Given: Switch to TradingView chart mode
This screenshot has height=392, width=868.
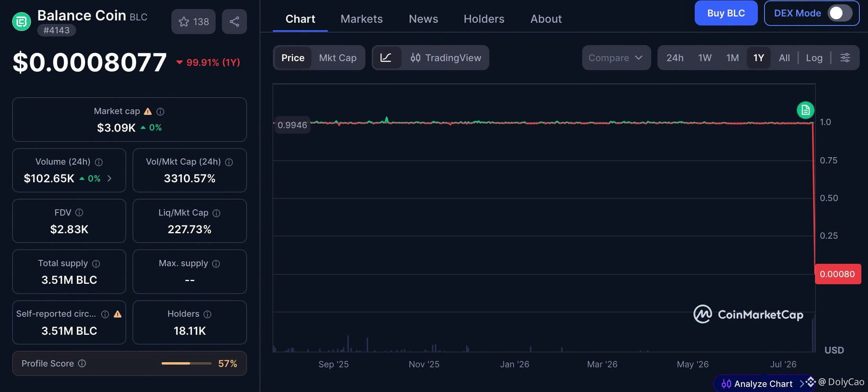Looking at the screenshot, I should (x=446, y=58).
